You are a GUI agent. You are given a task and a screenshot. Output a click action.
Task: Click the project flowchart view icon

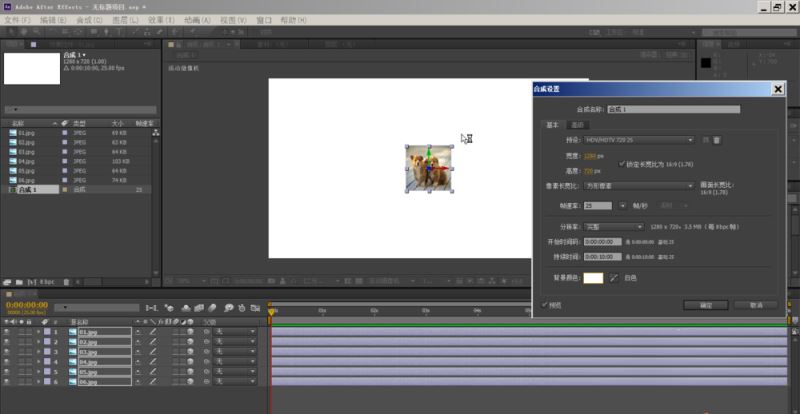[156, 133]
